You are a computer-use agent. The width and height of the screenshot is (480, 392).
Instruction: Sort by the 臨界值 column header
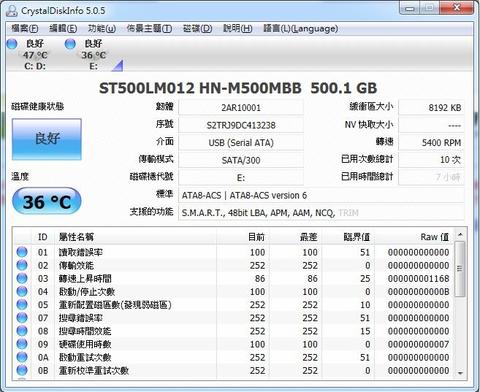348,237
